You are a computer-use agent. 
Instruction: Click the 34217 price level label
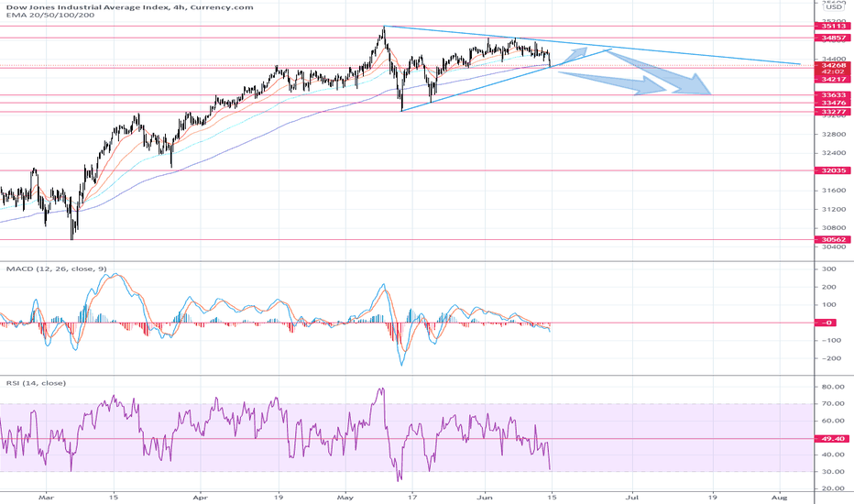tap(832, 80)
